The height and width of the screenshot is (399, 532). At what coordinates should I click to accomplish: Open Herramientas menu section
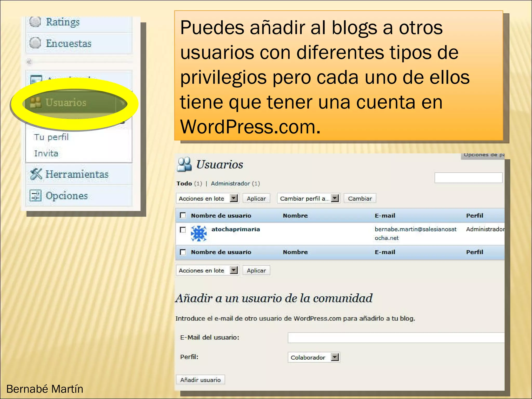[79, 174]
